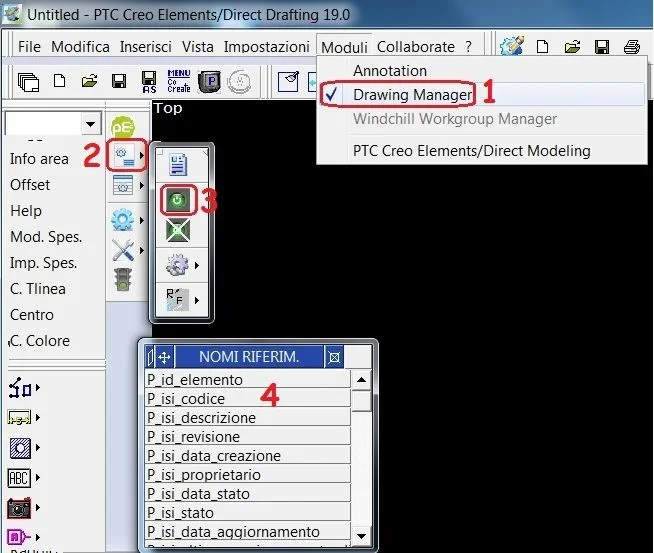This screenshot has width=654, height=553.
Task: Open the Modifica menu
Action: 80,47
